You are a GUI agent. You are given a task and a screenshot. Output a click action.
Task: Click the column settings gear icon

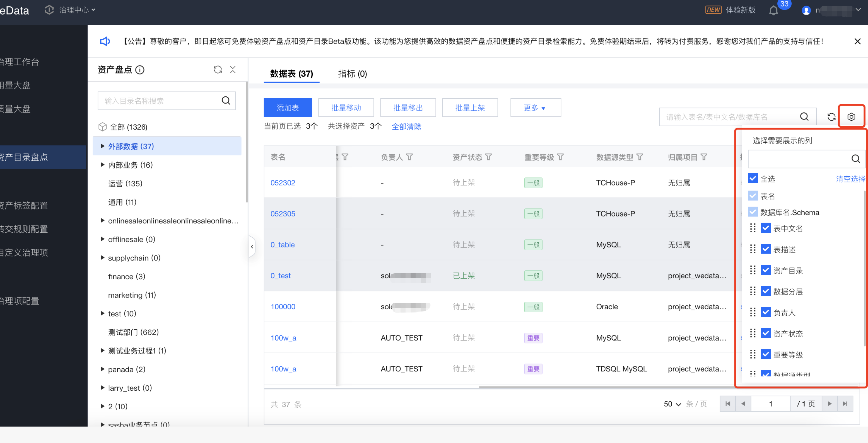pos(851,117)
